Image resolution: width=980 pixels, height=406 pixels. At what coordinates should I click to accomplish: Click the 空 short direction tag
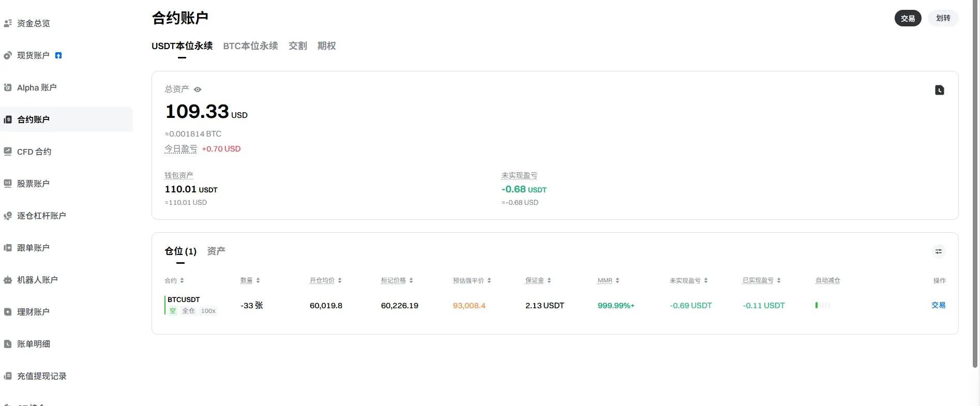click(x=173, y=311)
